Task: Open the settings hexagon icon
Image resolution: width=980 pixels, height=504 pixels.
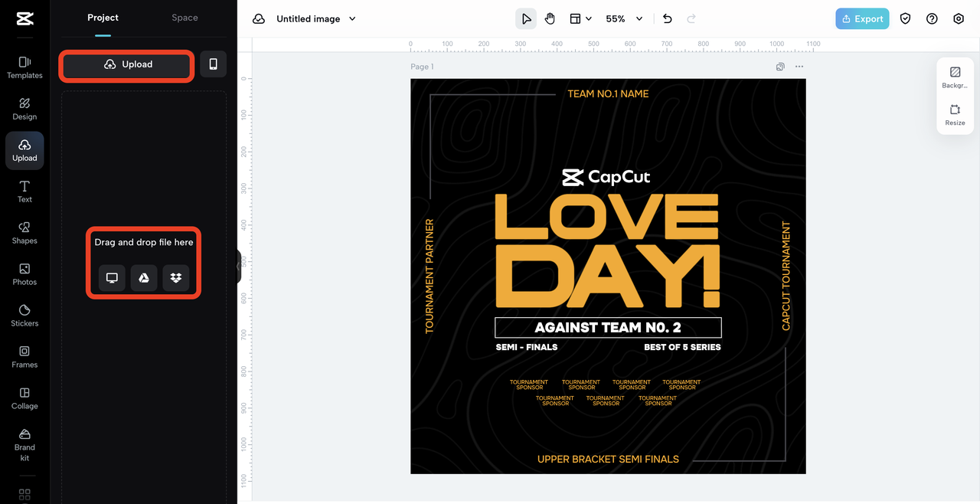Action: pos(959,18)
